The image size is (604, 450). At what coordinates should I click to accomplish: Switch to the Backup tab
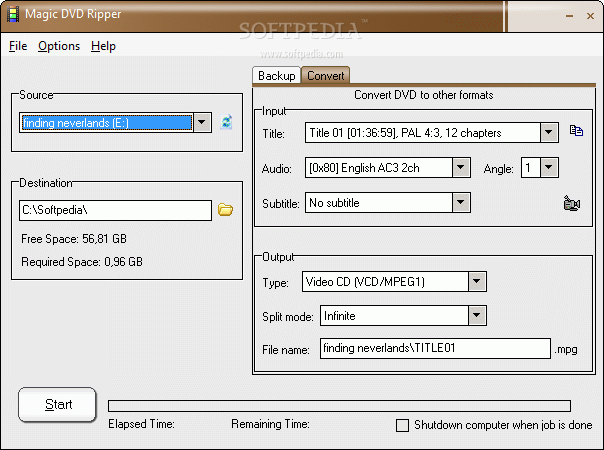277,76
